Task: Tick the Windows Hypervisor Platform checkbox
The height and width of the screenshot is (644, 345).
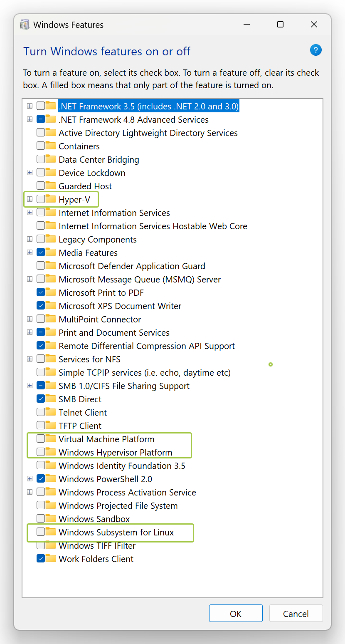Action: 41,452
